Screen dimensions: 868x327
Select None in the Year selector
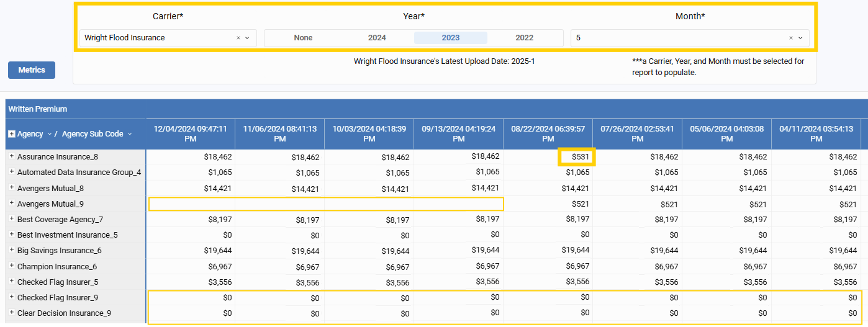(303, 38)
